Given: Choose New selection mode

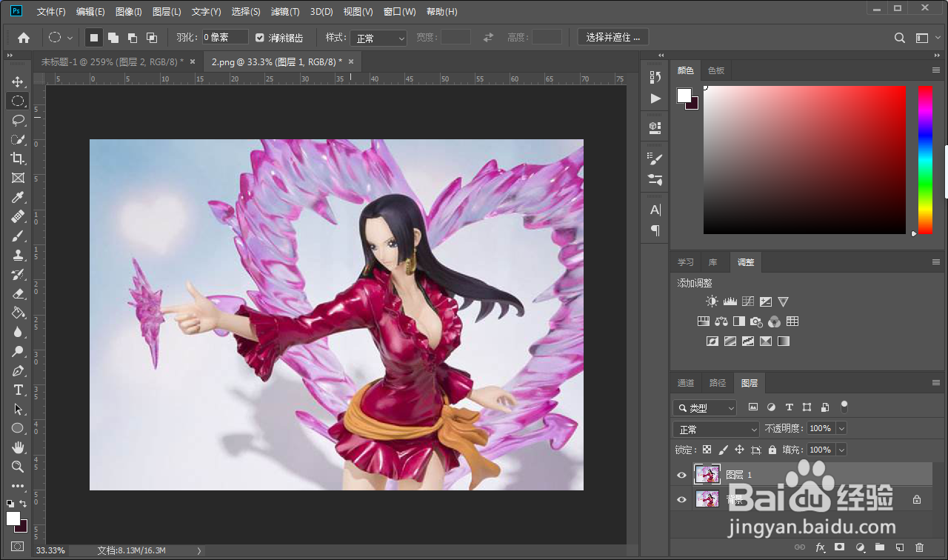Looking at the screenshot, I should tap(93, 38).
